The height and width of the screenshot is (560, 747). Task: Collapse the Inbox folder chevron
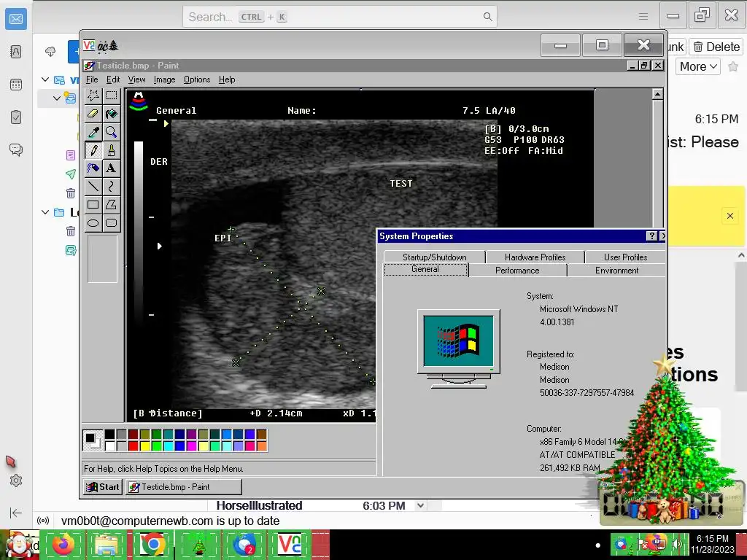click(x=57, y=98)
